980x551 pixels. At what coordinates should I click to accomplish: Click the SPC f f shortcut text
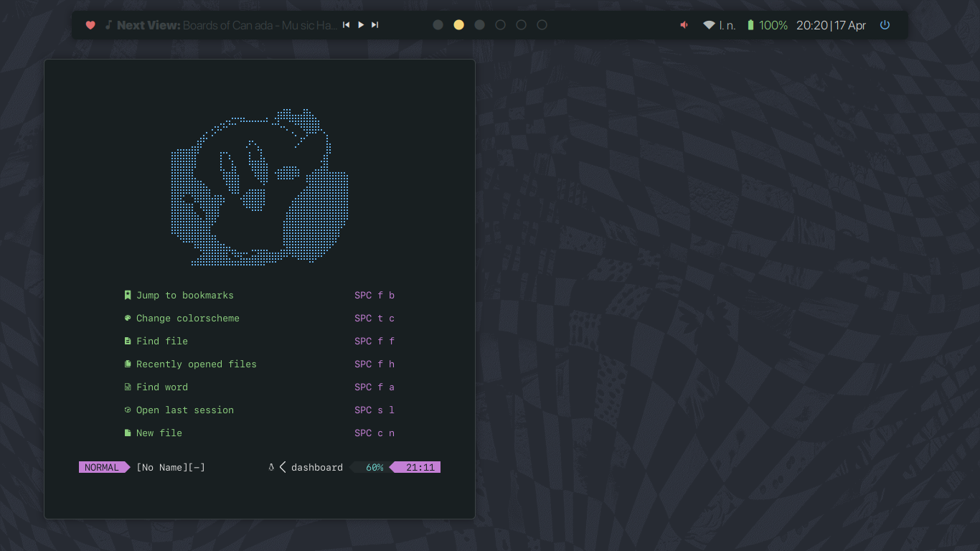coord(374,341)
